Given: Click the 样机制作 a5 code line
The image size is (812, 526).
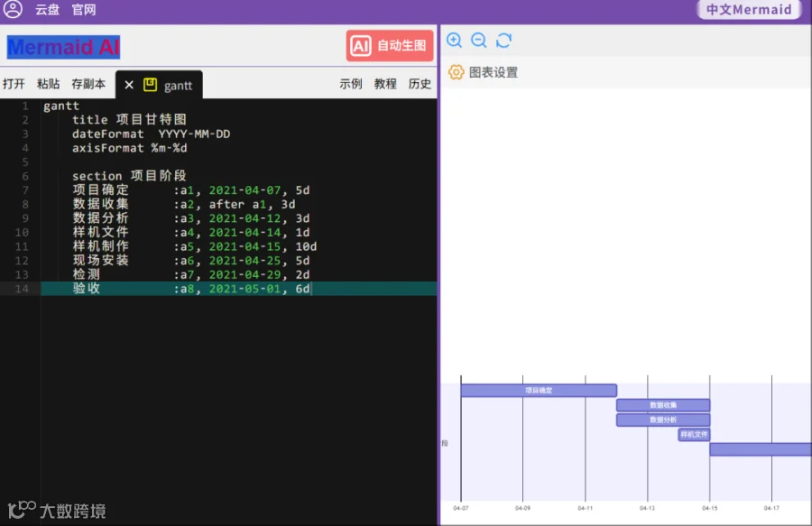Looking at the screenshot, I should tap(194, 246).
